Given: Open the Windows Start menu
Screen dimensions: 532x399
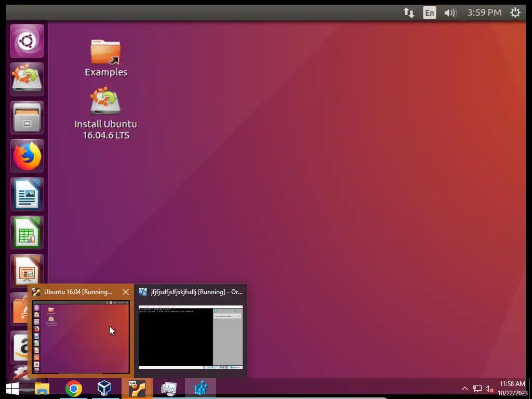Looking at the screenshot, I should 12,389.
